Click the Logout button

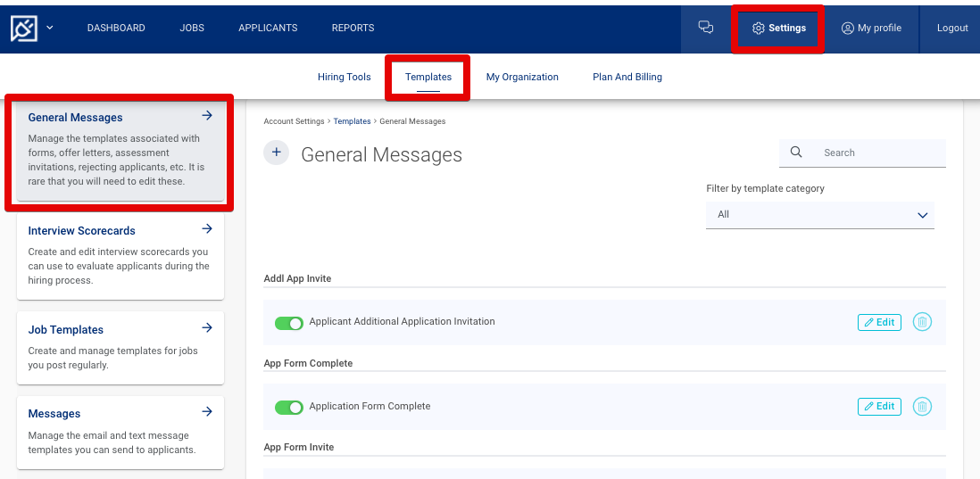click(x=951, y=28)
